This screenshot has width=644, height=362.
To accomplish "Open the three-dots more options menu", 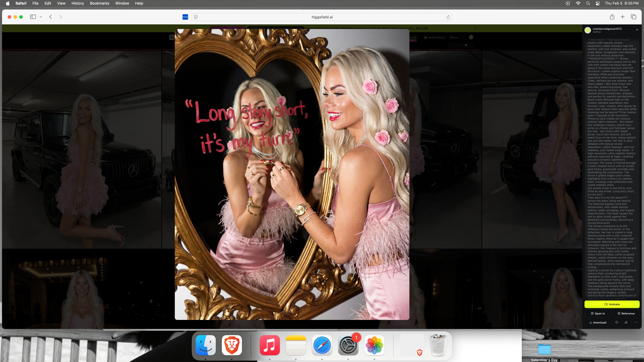I will coord(636,323).
